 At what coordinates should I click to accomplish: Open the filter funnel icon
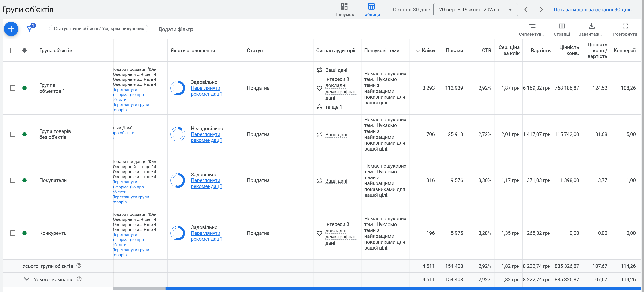(29, 29)
